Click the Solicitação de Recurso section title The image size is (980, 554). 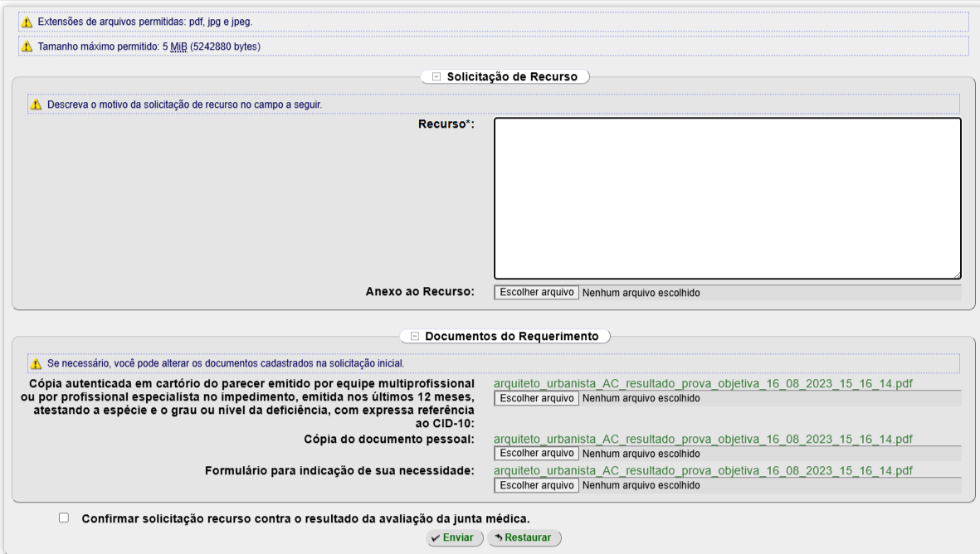(512, 77)
